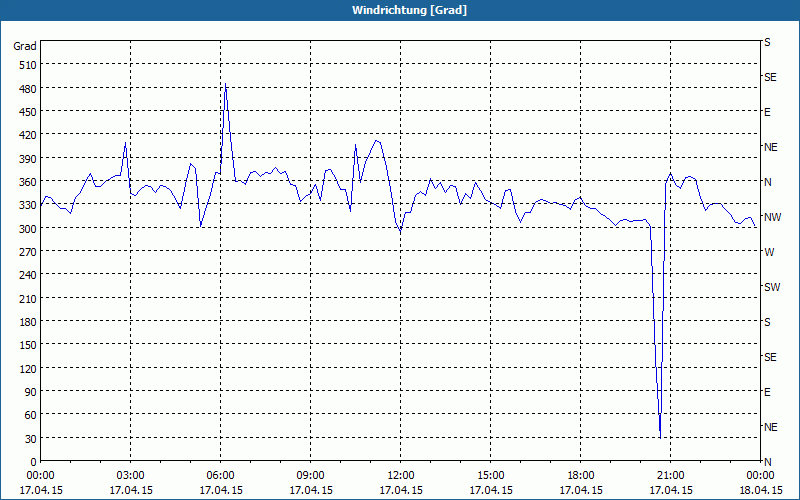Click the 510 y-axis value

tap(29, 65)
